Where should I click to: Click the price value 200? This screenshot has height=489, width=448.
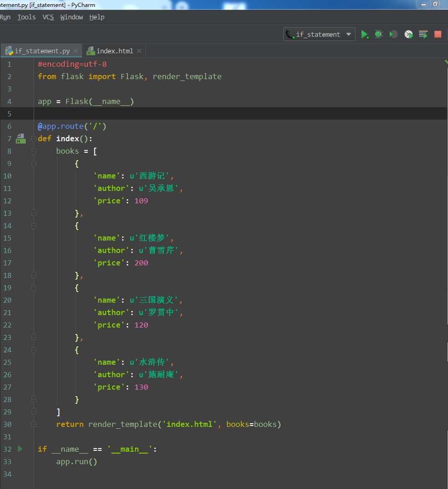[141, 263]
